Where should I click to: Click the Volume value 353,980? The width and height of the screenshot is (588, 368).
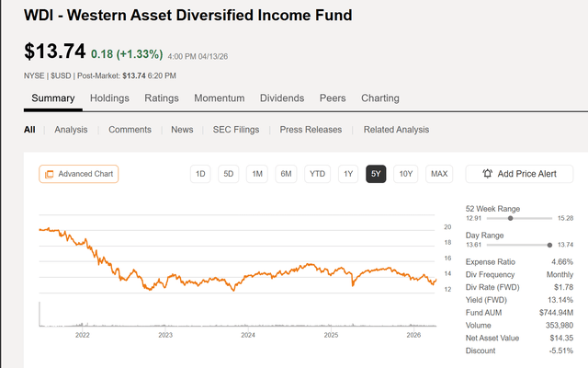560,325
